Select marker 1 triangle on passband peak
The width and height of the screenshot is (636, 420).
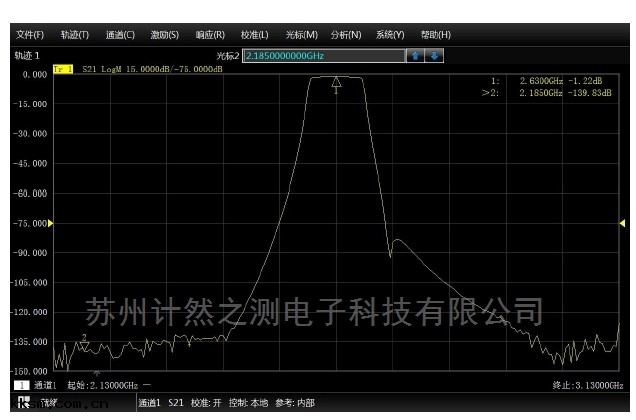pos(336,82)
